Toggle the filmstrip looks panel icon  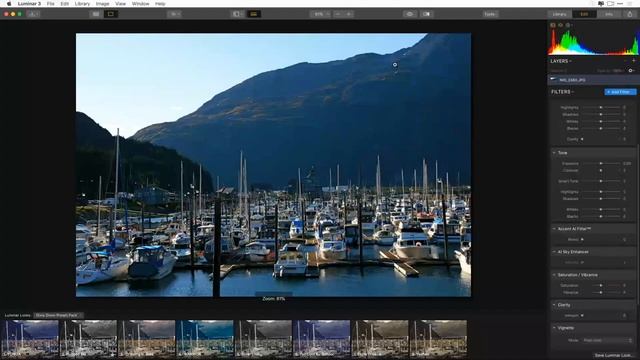[253, 14]
